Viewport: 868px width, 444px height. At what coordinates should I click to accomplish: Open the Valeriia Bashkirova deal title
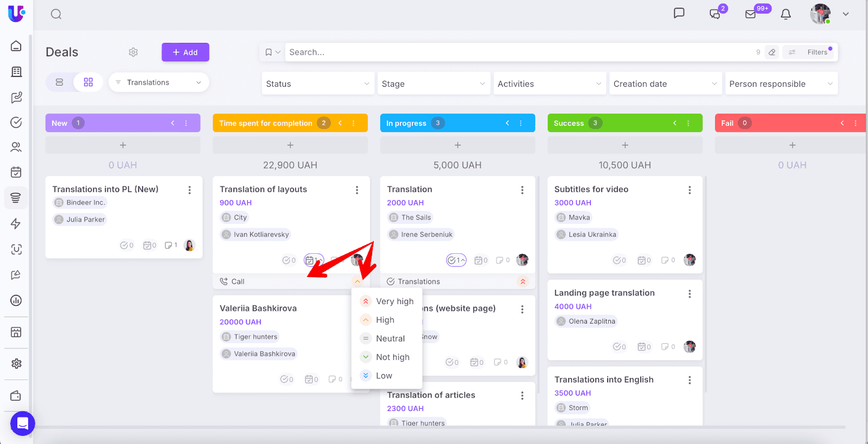[258, 308]
